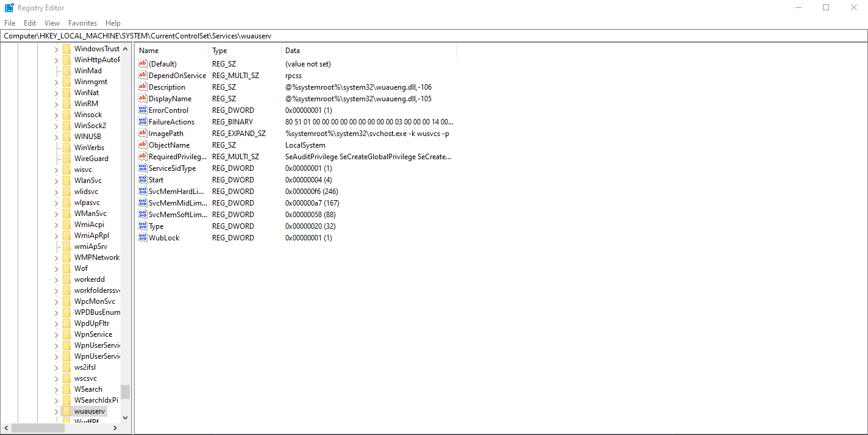Expand the Wof key arrow
This screenshot has height=435, width=868.
pyautogui.click(x=56, y=268)
